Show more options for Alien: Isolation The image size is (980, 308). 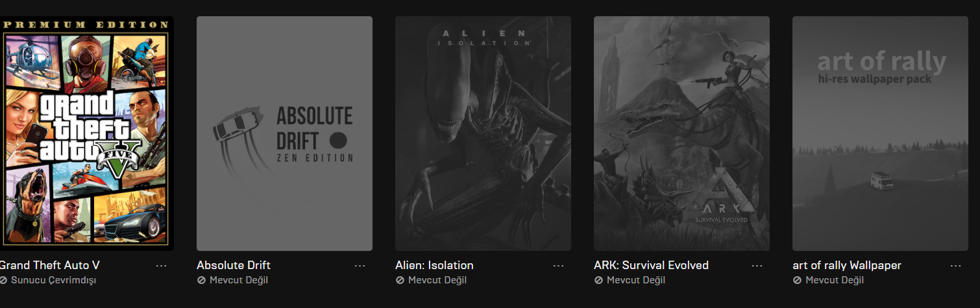coord(558,266)
